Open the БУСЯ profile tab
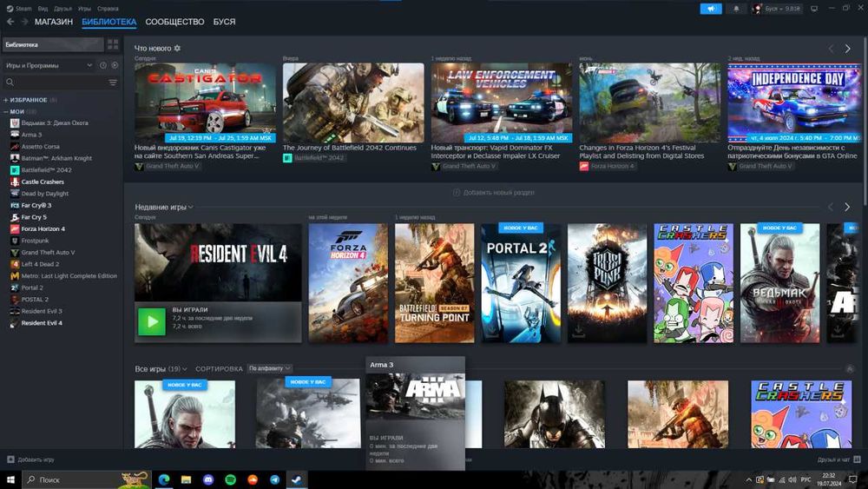The width and height of the screenshot is (868, 489). click(x=224, y=22)
